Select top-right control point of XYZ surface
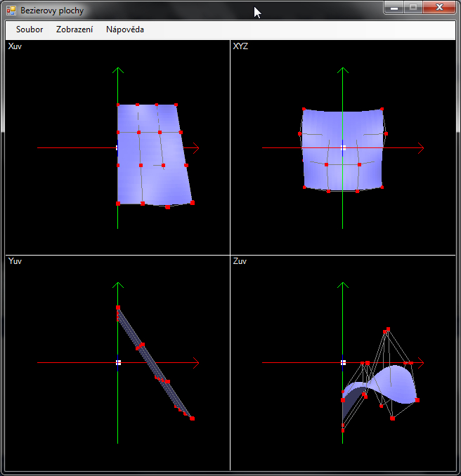The height and width of the screenshot is (476, 461). coord(382,110)
